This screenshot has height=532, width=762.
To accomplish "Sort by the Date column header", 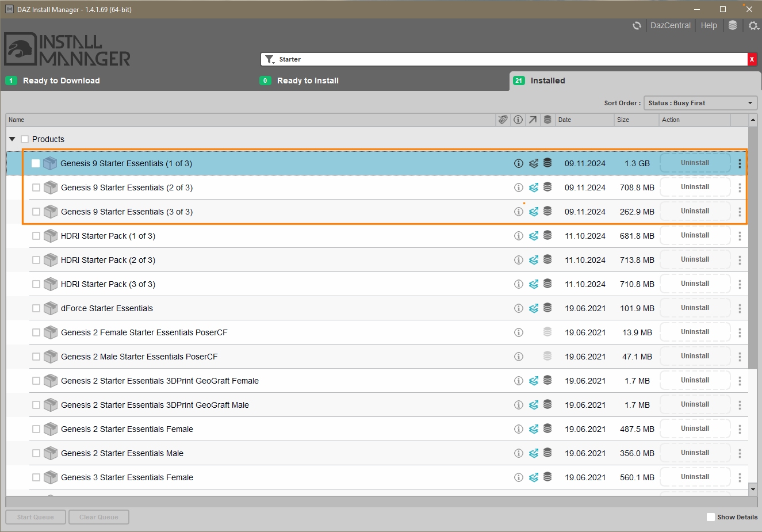I will coord(584,120).
